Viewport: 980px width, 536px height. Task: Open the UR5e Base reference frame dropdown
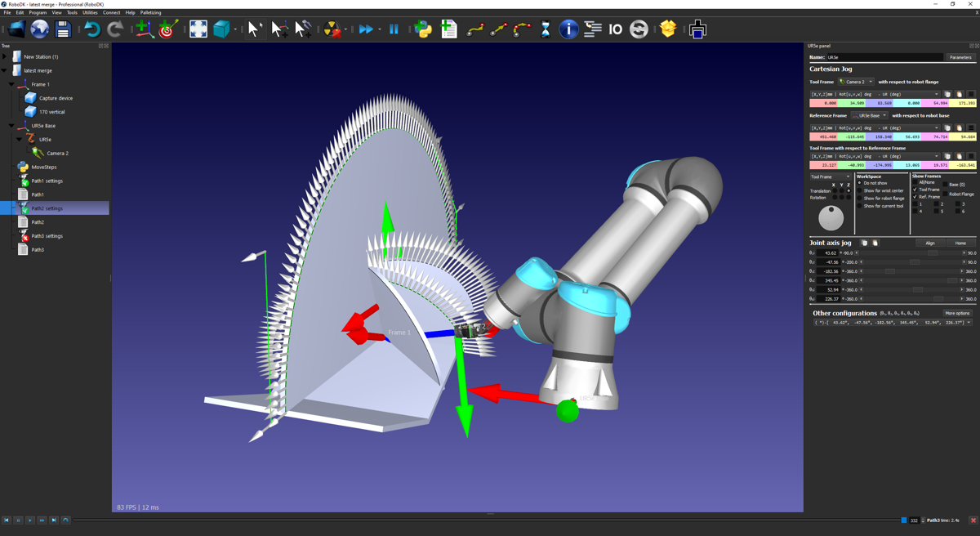[870, 115]
